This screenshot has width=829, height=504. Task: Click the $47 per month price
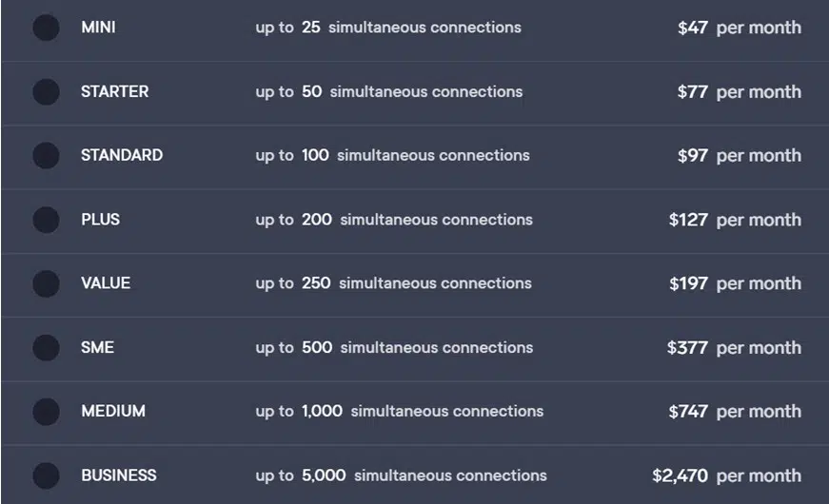pos(739,28)
